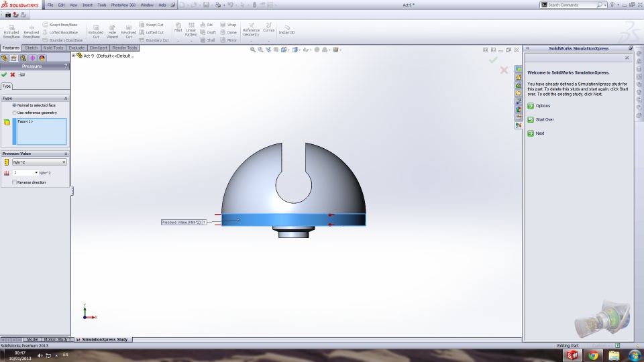The image size is (644, 362).
Task: Click the viewport red cancel X
Action: click(x=504, y=70)
